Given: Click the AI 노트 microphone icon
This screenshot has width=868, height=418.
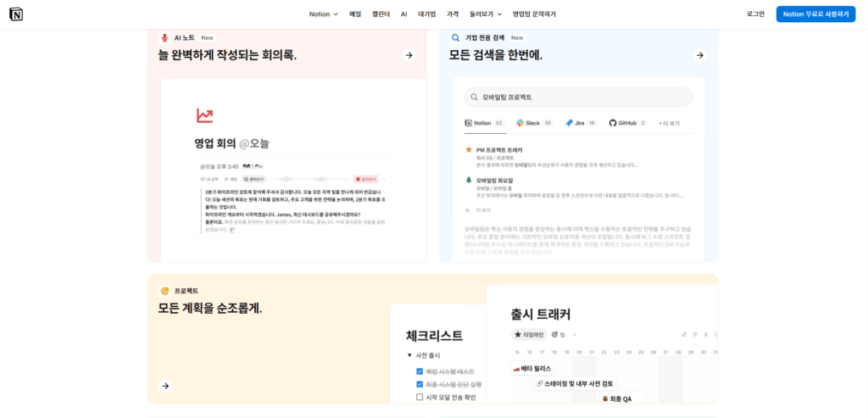Looking at the screenshot, I should (164, 37).
